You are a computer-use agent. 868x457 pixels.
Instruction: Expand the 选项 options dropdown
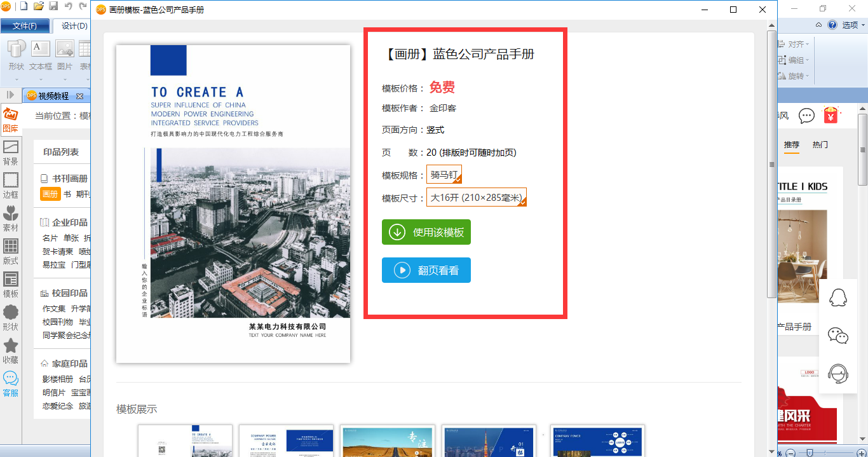point(853,25)
